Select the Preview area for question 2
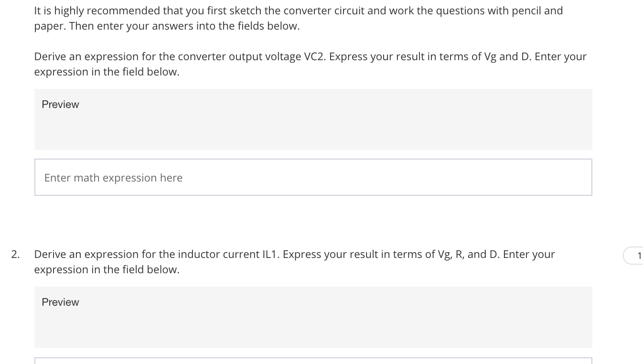 (313, 317)
